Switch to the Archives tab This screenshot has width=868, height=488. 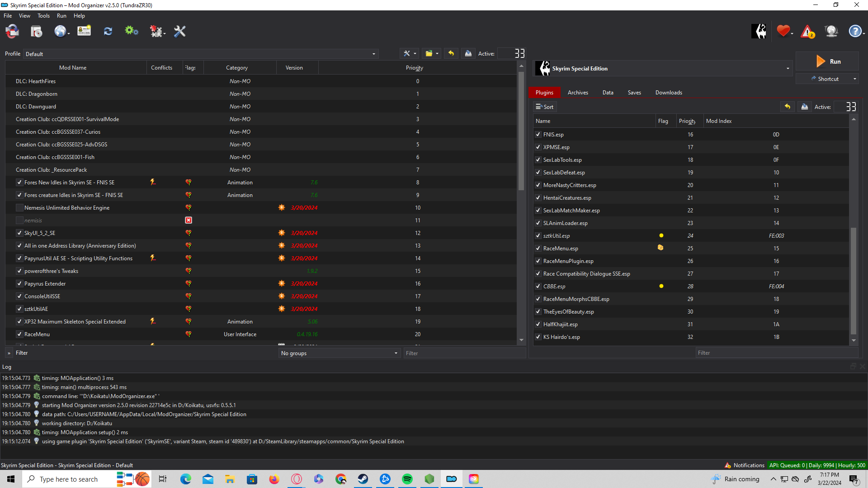(x=578, y=92)
